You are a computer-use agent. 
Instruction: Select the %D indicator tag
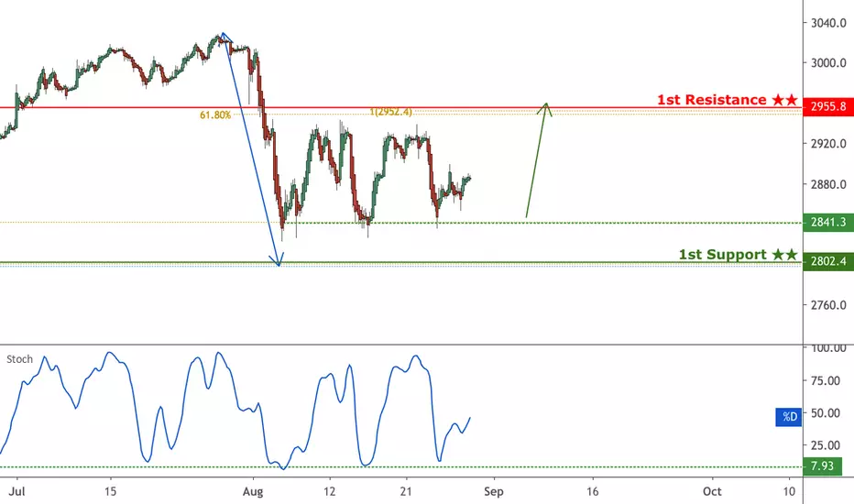tap(789, 417)
